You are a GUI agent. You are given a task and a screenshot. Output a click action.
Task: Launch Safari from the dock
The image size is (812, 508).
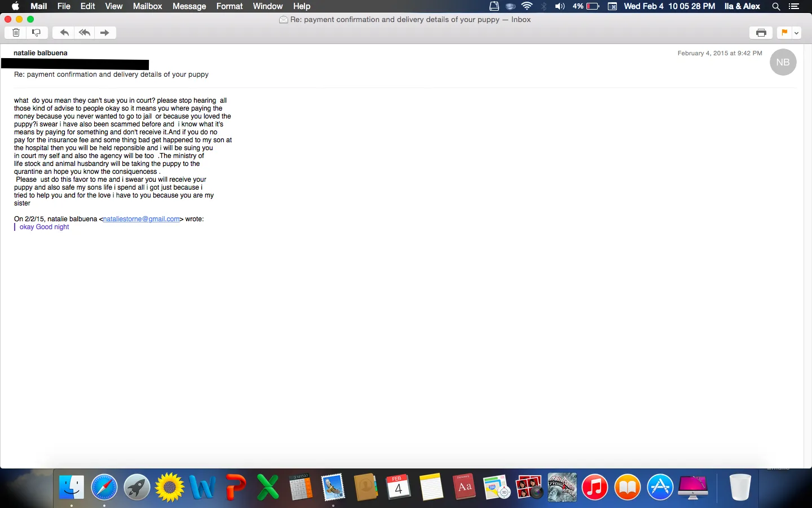pos(104,487)
